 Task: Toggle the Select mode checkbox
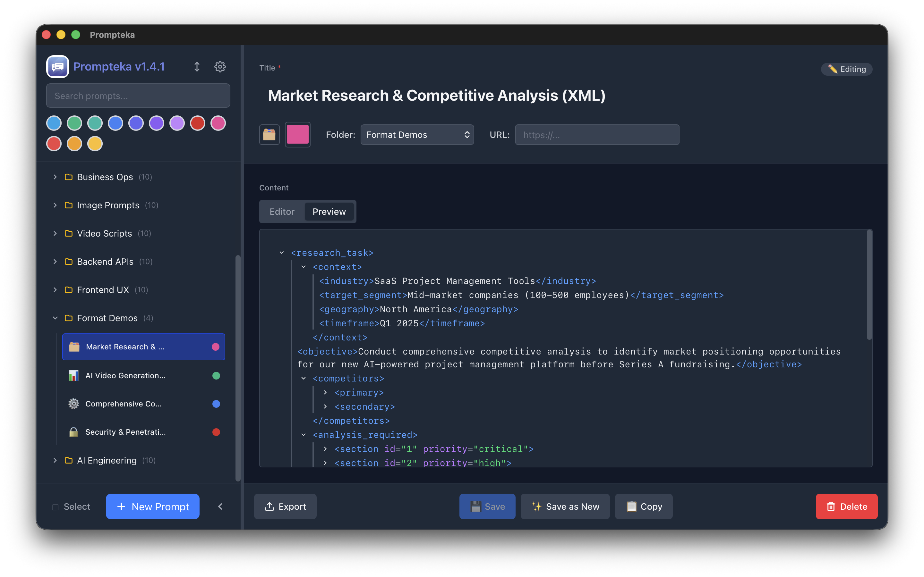pos(56,506)
